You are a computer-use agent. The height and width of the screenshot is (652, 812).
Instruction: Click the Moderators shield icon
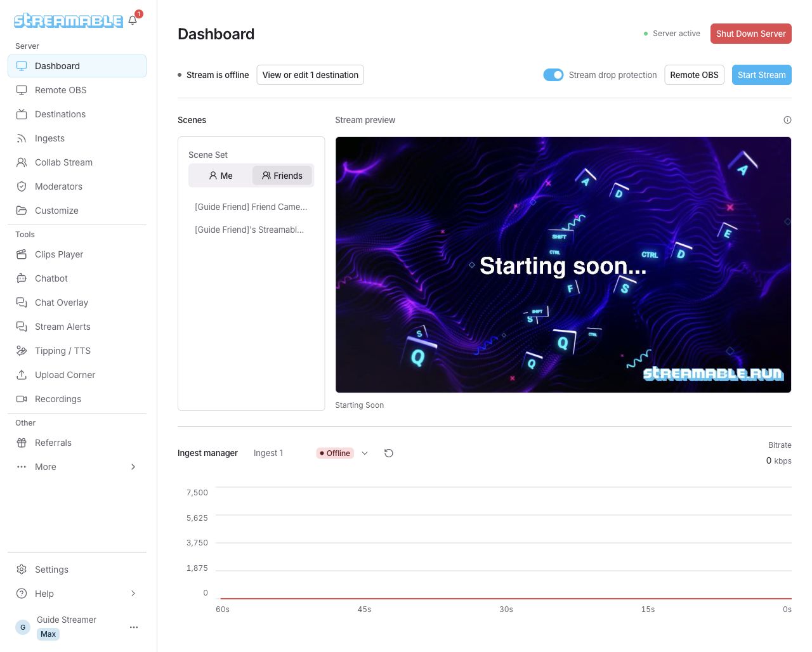point(22,186)
